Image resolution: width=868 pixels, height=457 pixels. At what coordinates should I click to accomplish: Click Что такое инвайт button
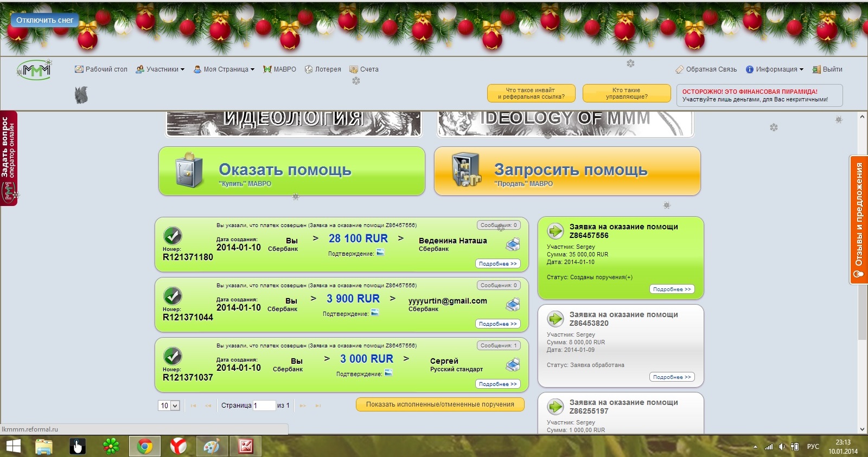[x=531, y=93]
